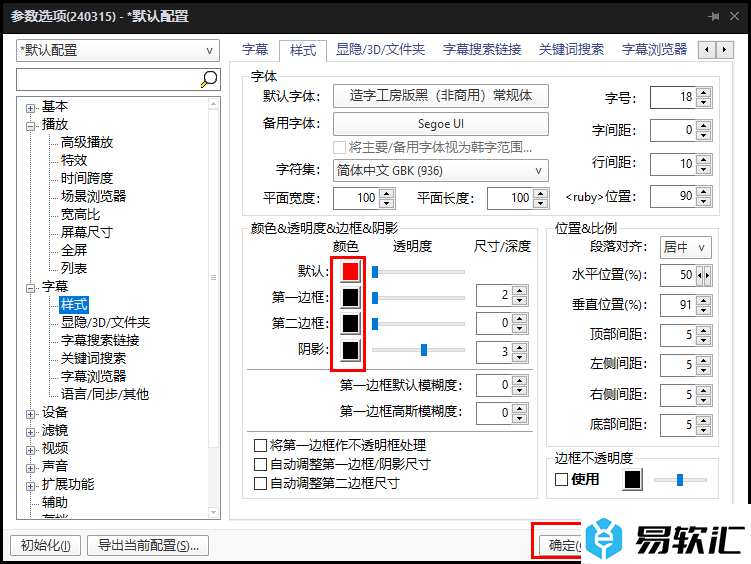The width and height of the screenshot is (751, 564).
Task: Expand the 扩展功能 tree node
Action: [30, 486]
